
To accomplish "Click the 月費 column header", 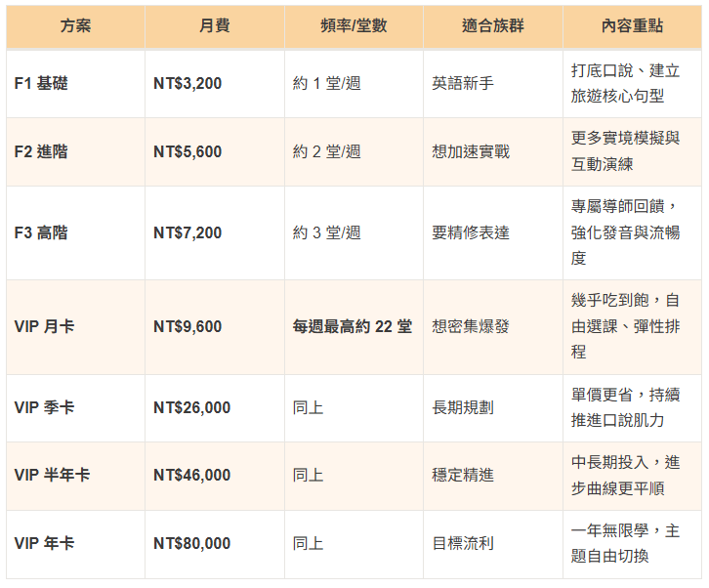I will coord(215,26).
